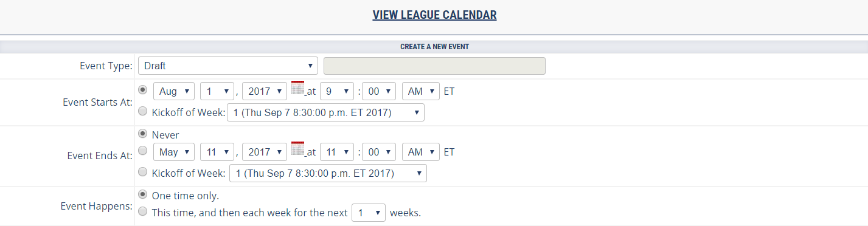868x226 pixels.
Task: Open calendar picker for event end date
Action: tap(297, 148)
